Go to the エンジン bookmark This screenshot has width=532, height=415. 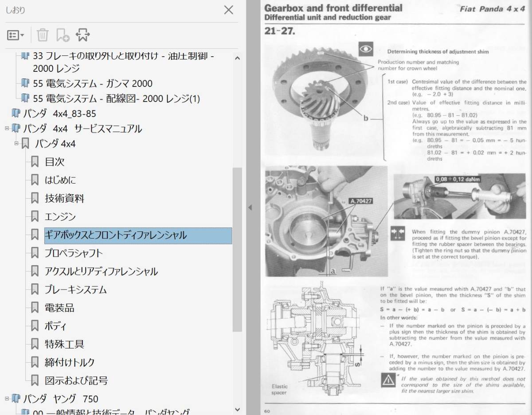coord(60,216)
